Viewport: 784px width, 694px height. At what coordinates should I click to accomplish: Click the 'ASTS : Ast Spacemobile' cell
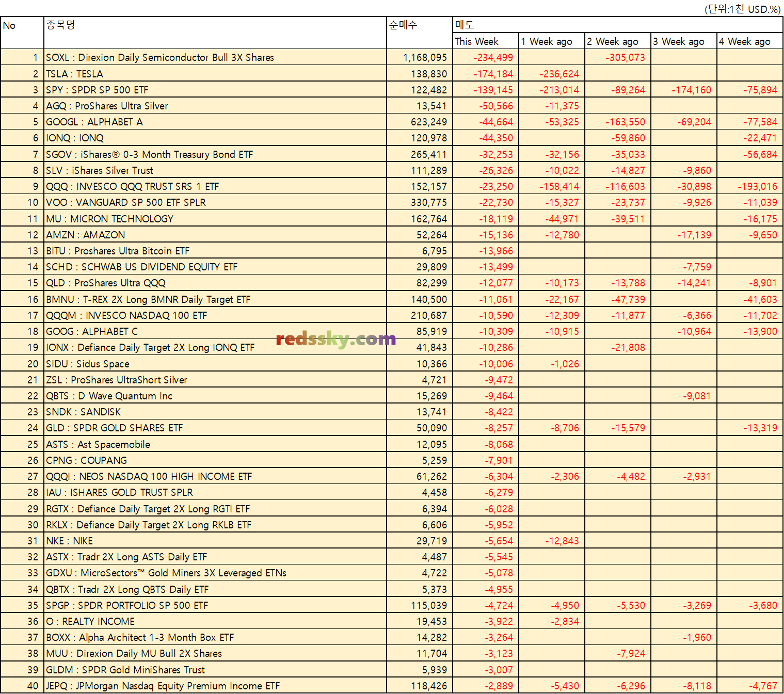click(x=215, y=444)
